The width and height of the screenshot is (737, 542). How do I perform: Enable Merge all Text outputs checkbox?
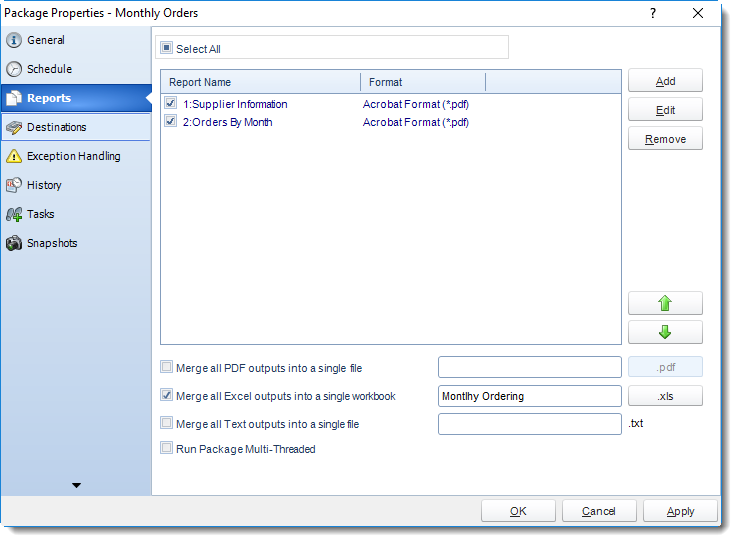tap(166, 423)
